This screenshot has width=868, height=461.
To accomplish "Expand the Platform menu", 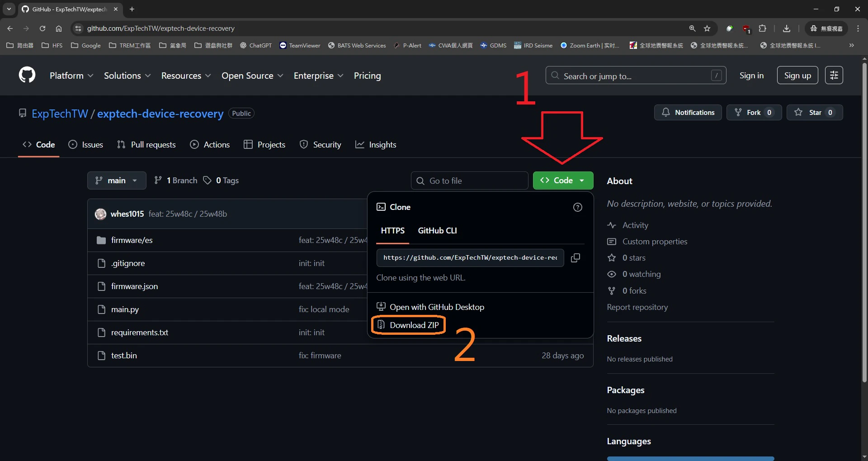I will [71, 76].
